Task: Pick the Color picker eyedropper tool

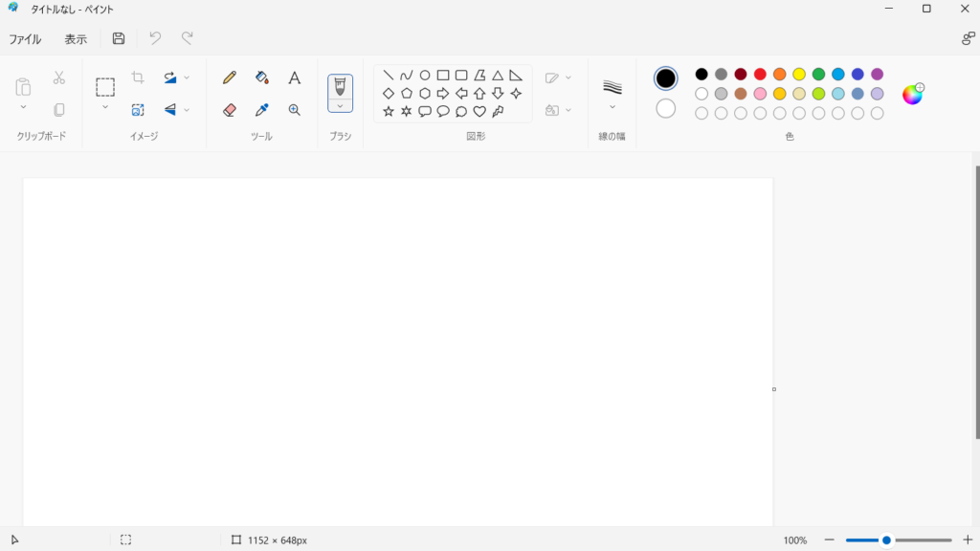Action: point(262,110)
